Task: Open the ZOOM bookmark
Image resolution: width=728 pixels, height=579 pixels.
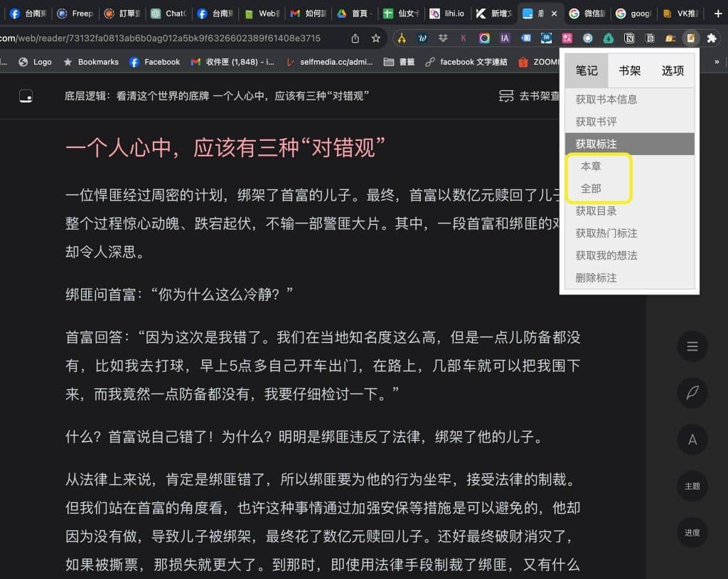Action: [539, 61]
